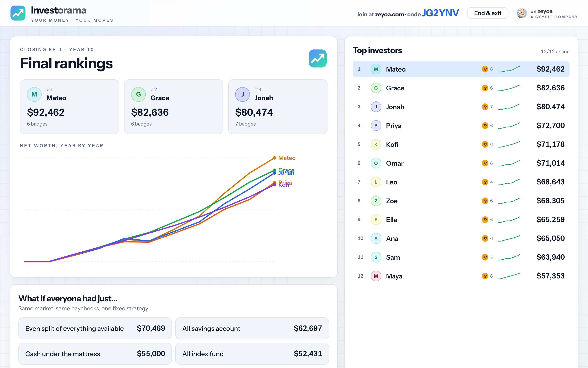Image resolution: width=588 pixels, height=368 pixels.
Task: Click the join code JG2YNV
Action: (x=440, y=13)
